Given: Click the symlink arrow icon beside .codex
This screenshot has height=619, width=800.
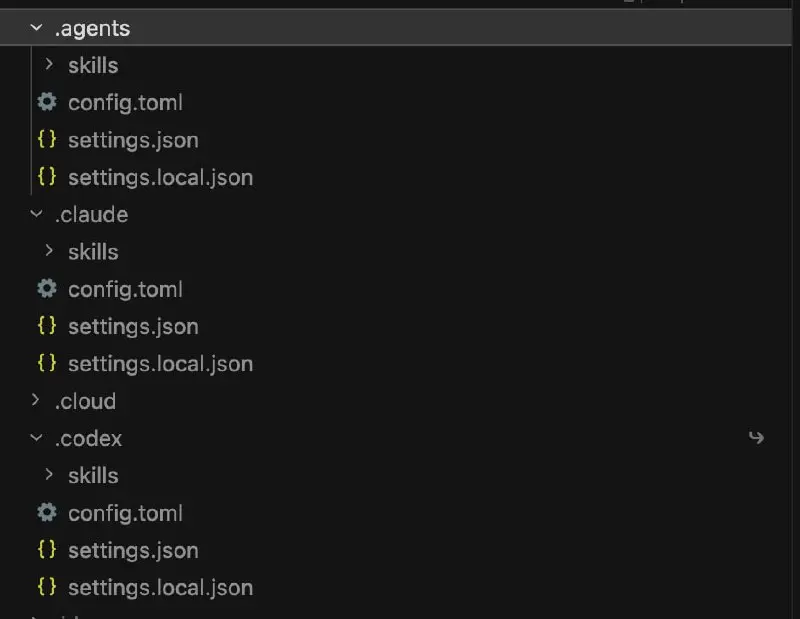Looking at the screenshot, I should pos(756,437).
